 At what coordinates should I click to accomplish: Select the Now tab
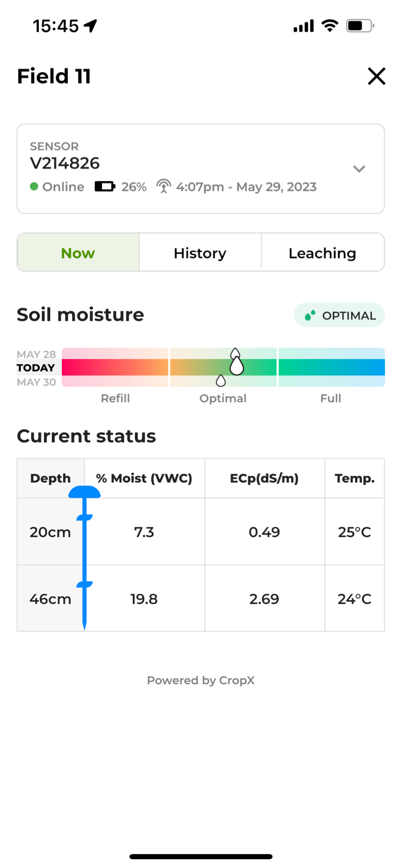tap(78, 253)
